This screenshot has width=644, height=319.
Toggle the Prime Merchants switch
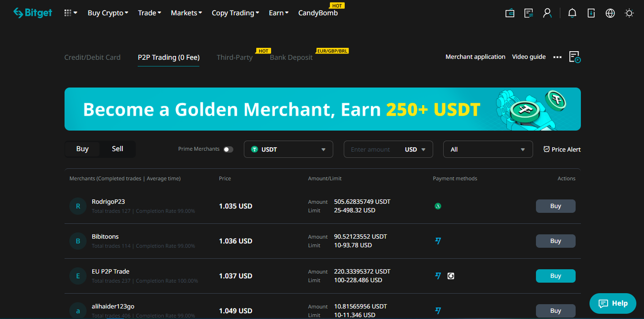click(229, 149)
